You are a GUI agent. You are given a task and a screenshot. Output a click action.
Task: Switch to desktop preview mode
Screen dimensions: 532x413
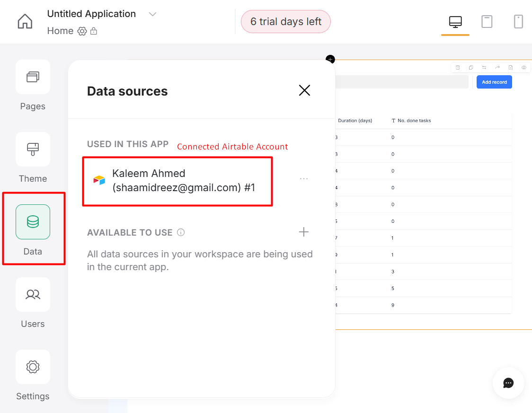pos(455,21)
